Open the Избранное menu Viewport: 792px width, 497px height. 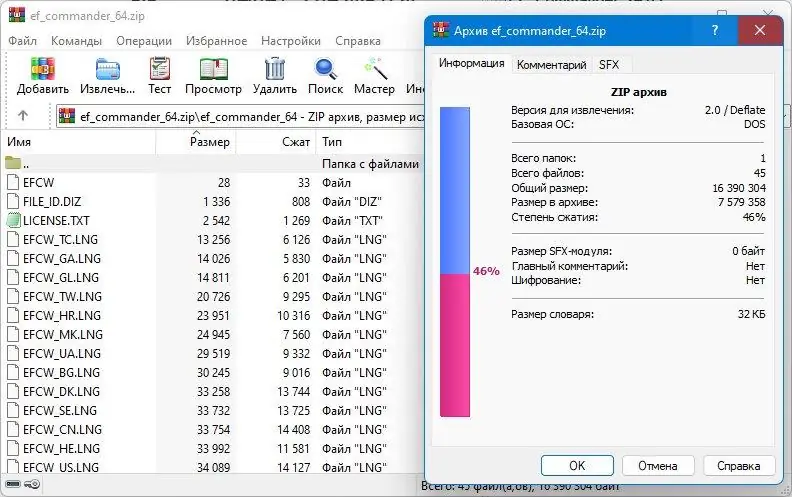click(216, 41)
